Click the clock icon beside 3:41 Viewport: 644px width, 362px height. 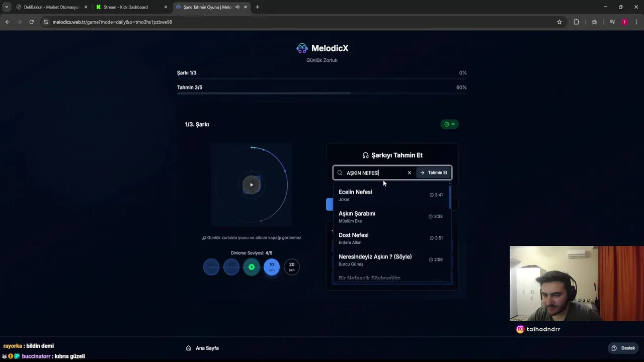click(431, 195)
